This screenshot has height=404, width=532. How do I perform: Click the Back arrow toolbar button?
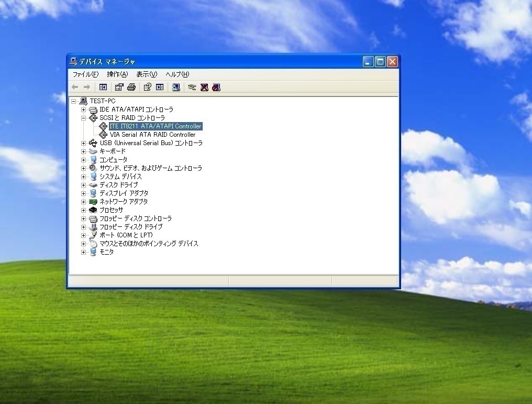click(75, 88)
